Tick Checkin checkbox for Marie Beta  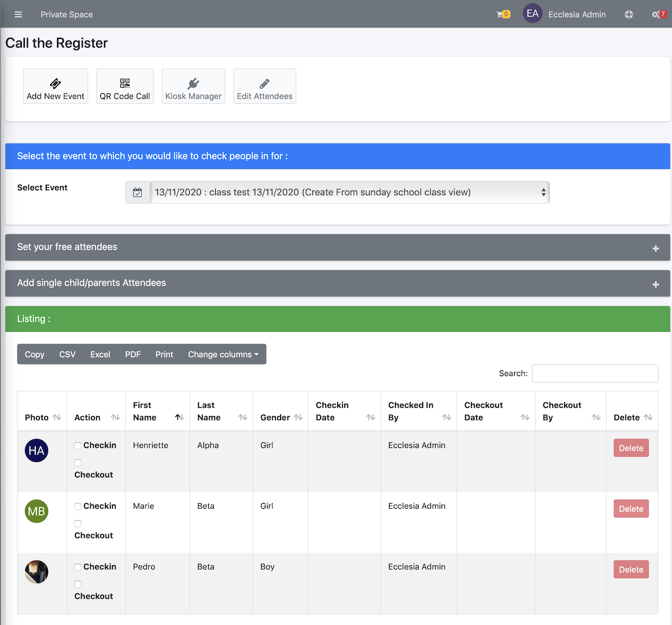tap(78, 506)
